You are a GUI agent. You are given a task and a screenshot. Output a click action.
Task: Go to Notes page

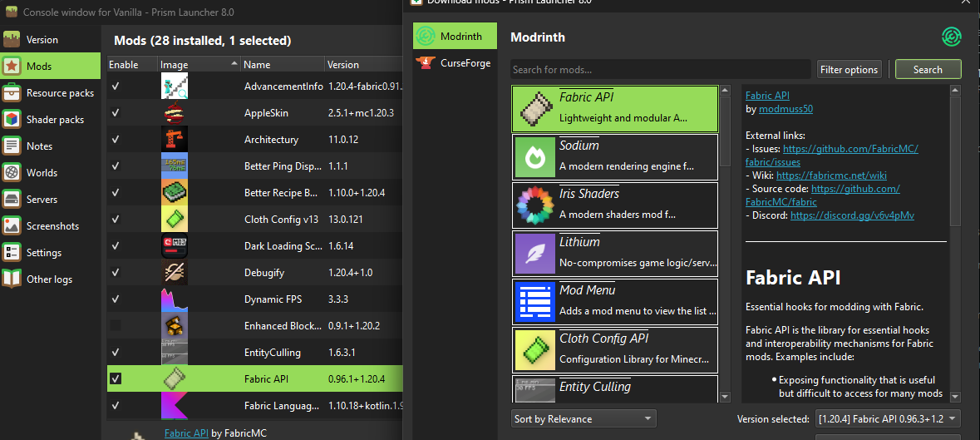pos(50,146)
